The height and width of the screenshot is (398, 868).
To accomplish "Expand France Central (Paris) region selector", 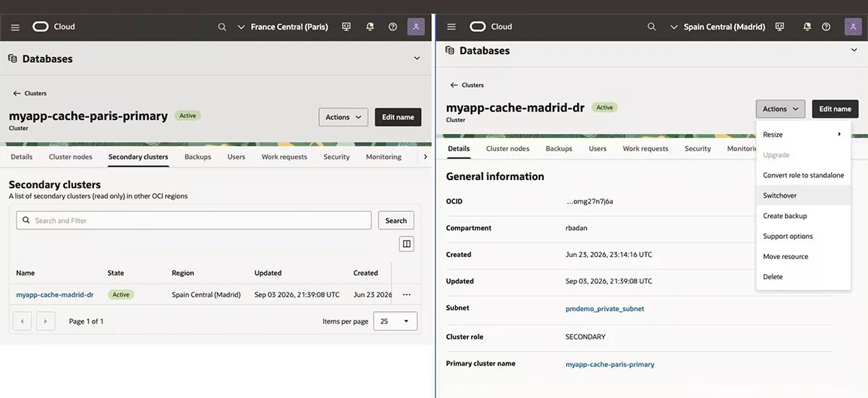I will point(283,27).
